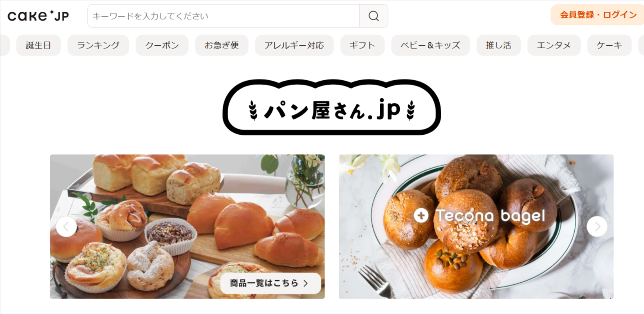Advance to the next carousel slide
Viewport: 644px width, 314px height.
(597, 226)
